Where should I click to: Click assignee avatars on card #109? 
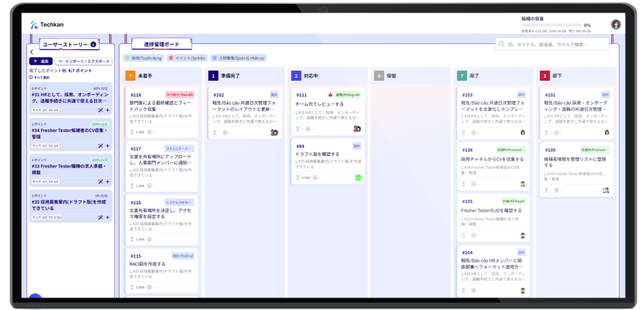pos(605,190)
